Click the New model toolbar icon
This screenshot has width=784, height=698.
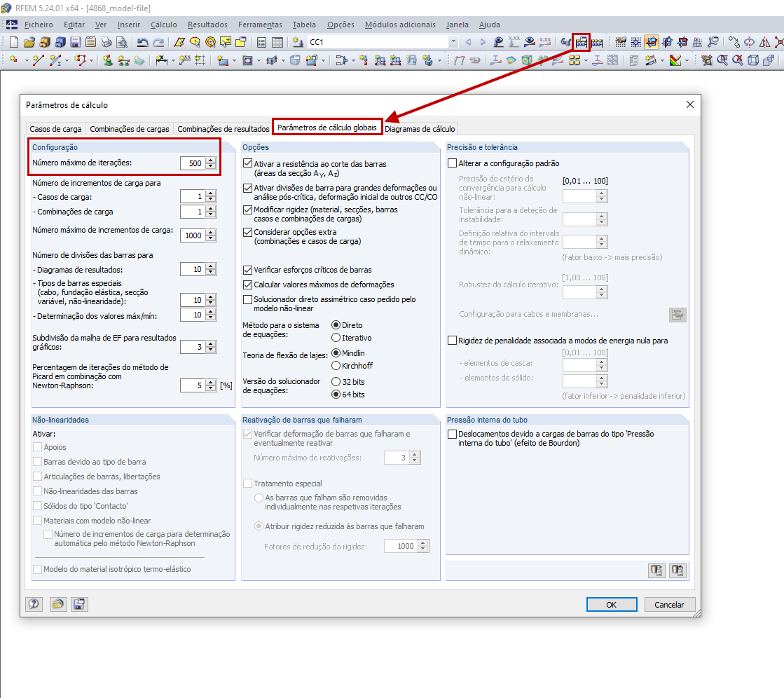click(14, 43)
